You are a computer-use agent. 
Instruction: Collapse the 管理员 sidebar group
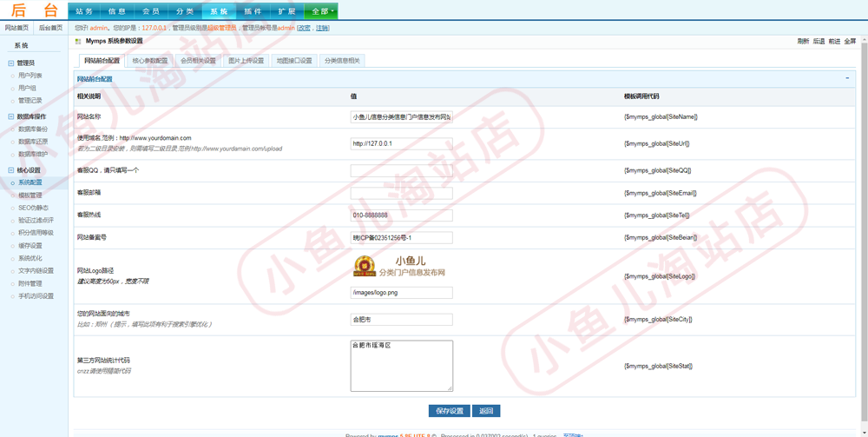(x=11, y=63)
